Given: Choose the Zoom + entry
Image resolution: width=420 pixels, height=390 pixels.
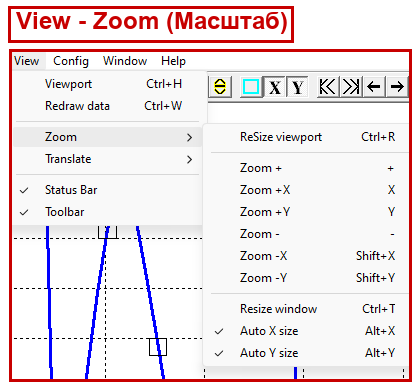Looking at the screenshot, I should pyautogui.click(x=306, y=168).
